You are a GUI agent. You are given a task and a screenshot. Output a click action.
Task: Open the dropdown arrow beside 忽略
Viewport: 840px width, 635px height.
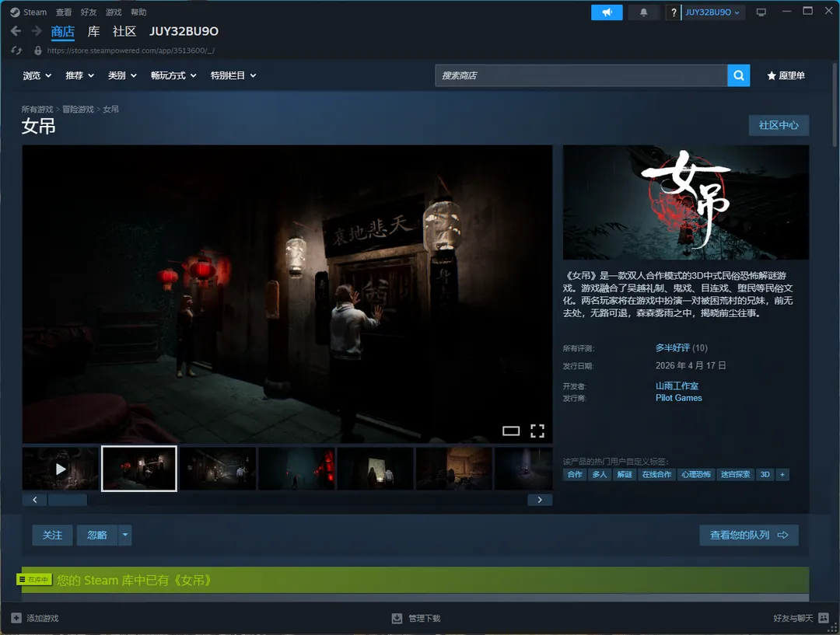tap(124, 535)
